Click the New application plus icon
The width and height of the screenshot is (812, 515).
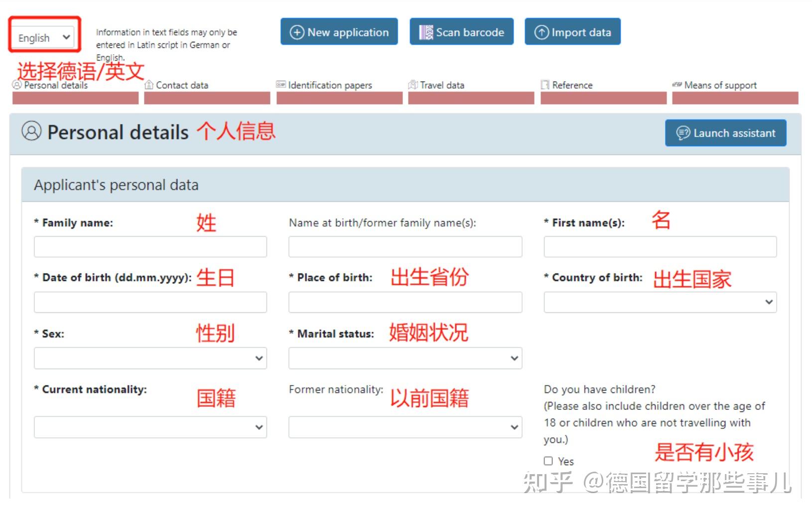pyautogui.click(x=297, y=32)
